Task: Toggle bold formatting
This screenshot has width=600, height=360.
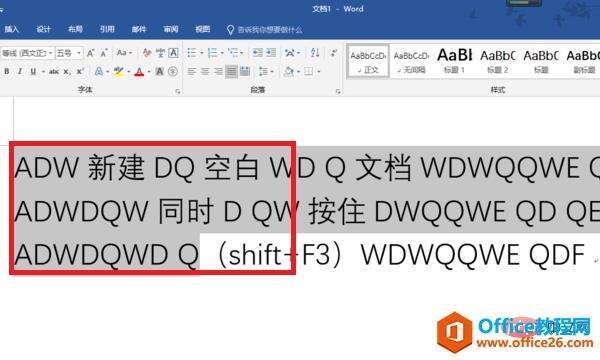Action: pos(7,72)
